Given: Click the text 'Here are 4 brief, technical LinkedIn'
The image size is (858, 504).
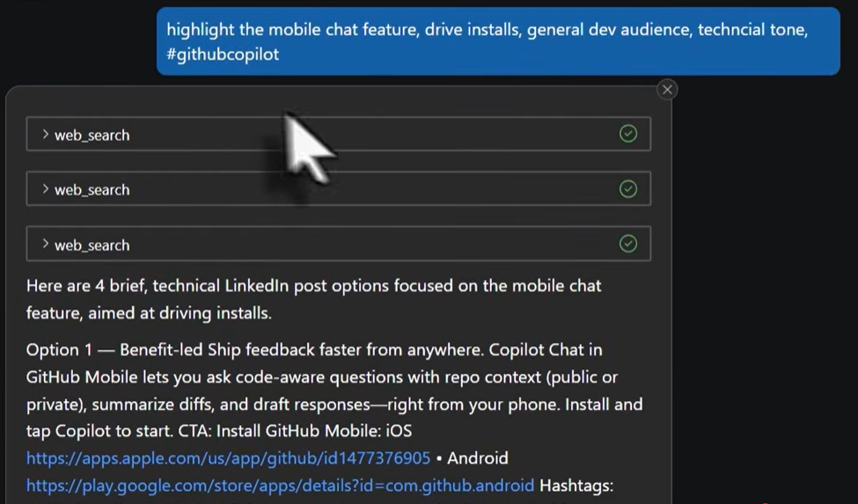Looking at the screenshot, I should 158,285.
